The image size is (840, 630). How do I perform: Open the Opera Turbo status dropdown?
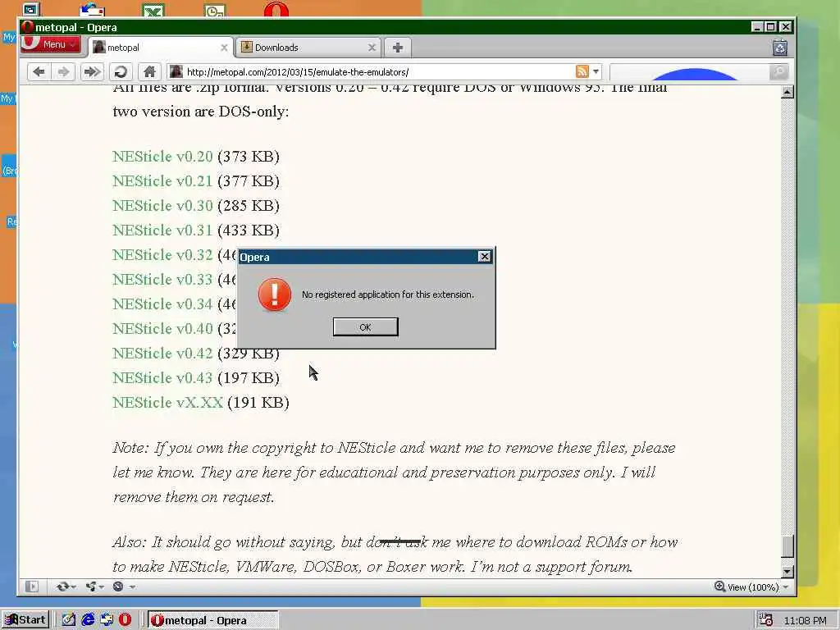coord(124,587)
